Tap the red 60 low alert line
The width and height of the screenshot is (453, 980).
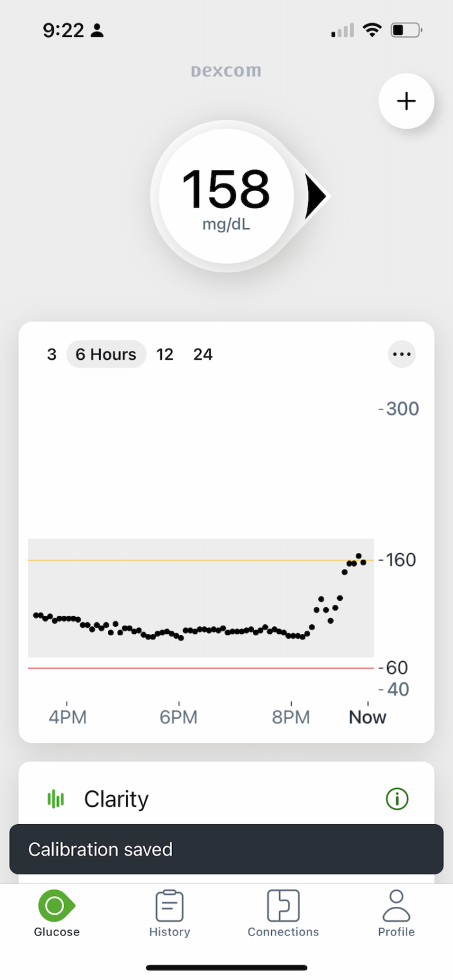pos(201,668)
